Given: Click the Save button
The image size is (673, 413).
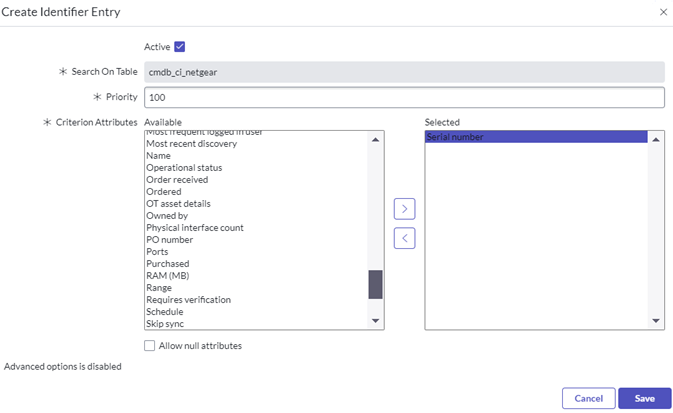Looking at the screenshot, I should coord(644,398).
